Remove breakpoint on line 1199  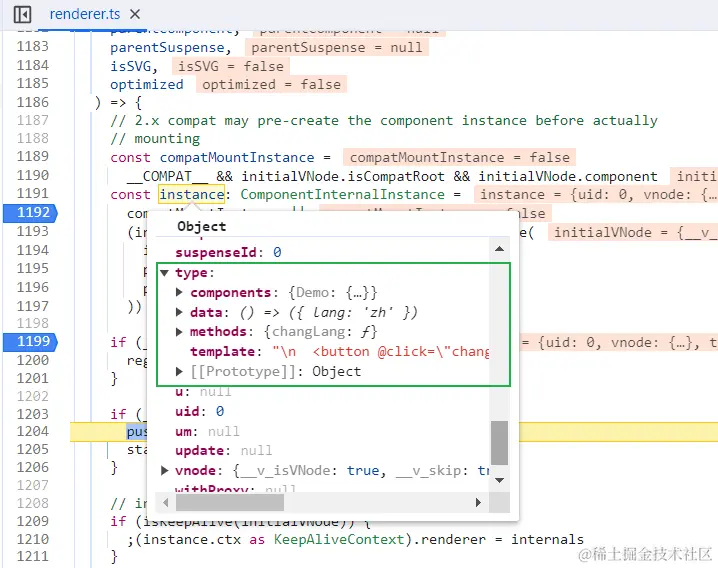click(30, 342)
